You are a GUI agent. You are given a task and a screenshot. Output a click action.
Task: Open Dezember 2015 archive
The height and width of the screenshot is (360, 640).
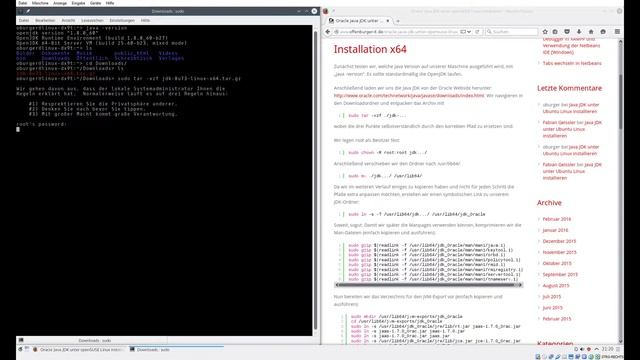coord(559,241)
